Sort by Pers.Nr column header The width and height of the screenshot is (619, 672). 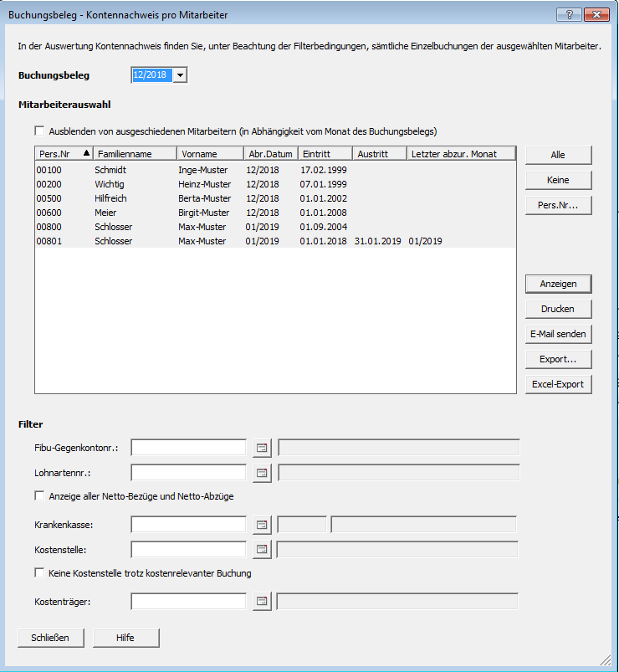[x=64, y=153]
